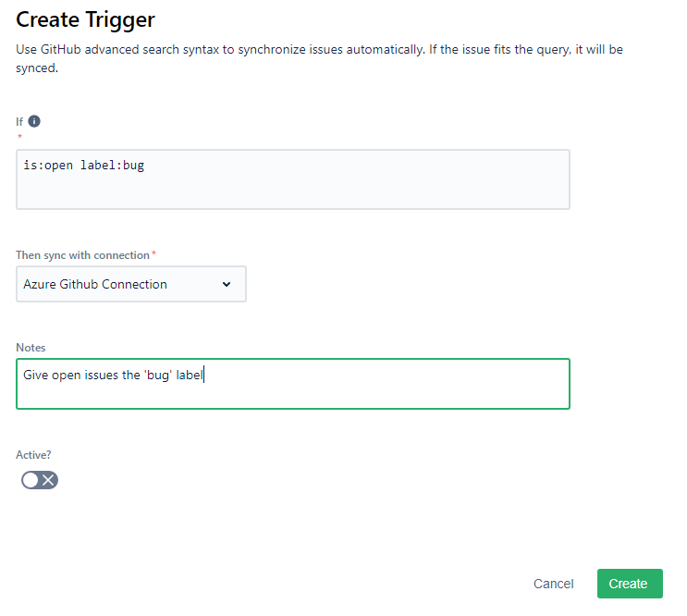Click the 'Create Trigger' heading
Viewport: 687px width, 616px height.
pyautogui.click(x=86, y=18)
